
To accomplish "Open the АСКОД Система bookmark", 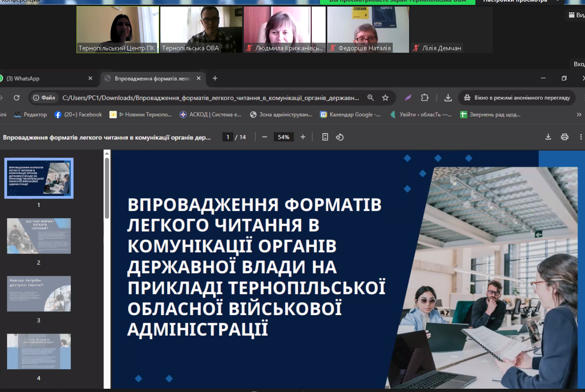I will [x=211, y=114].
